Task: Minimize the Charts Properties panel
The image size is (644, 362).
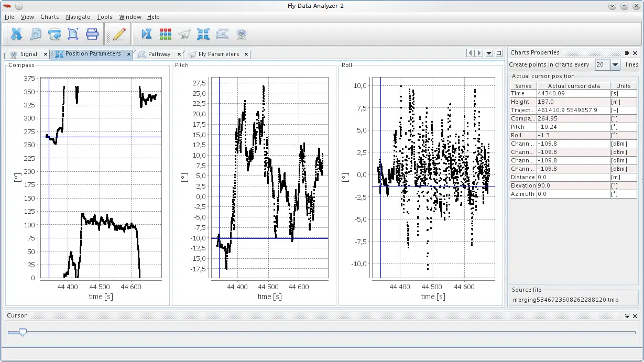Action: coord(627,53)
